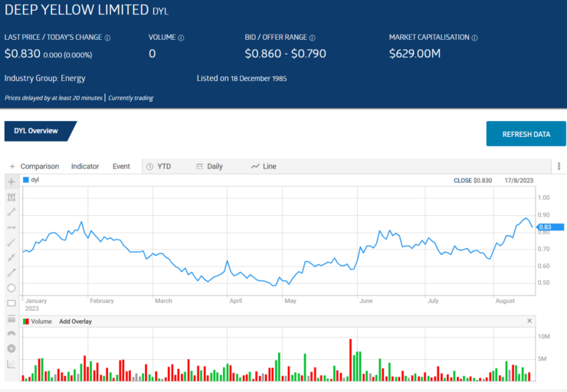The image size is (567, 392).
Task: Select the arrow line tool
Action: 11,273
